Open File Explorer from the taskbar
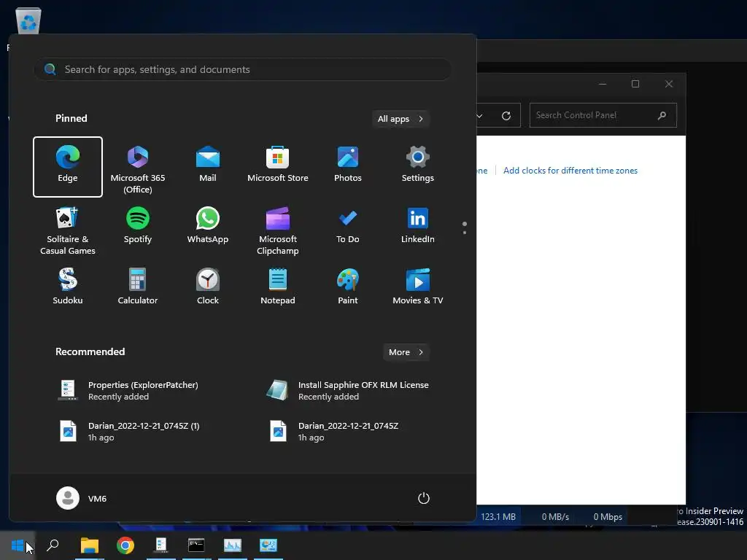Screen dimensions: 747x560 (90, 545)
